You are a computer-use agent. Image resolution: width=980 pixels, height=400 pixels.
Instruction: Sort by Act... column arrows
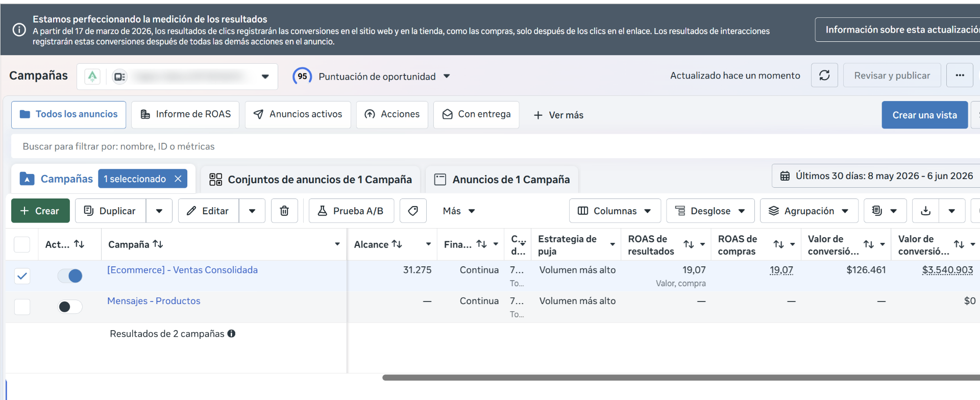79,244
